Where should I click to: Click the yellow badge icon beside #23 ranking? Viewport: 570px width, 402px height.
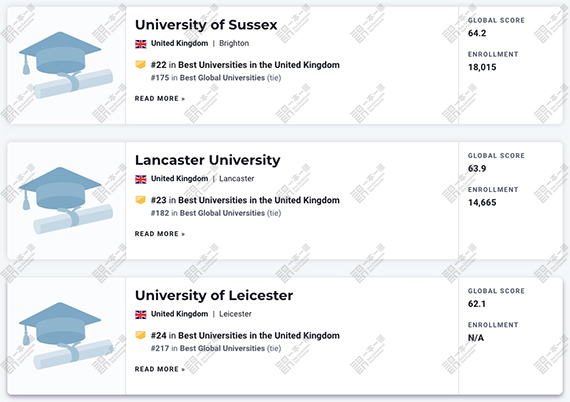point(140,200)
